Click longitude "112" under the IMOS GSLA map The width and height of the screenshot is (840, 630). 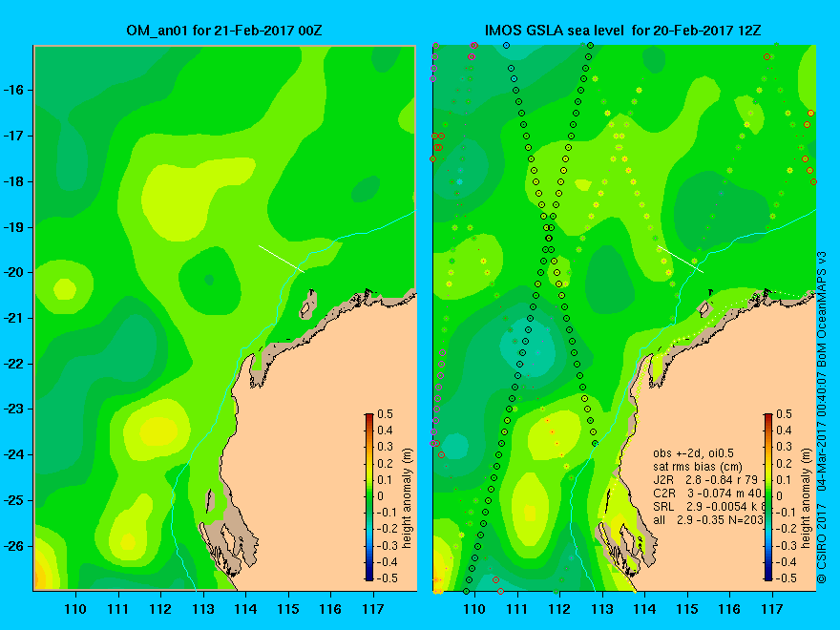tap(559, 609)
